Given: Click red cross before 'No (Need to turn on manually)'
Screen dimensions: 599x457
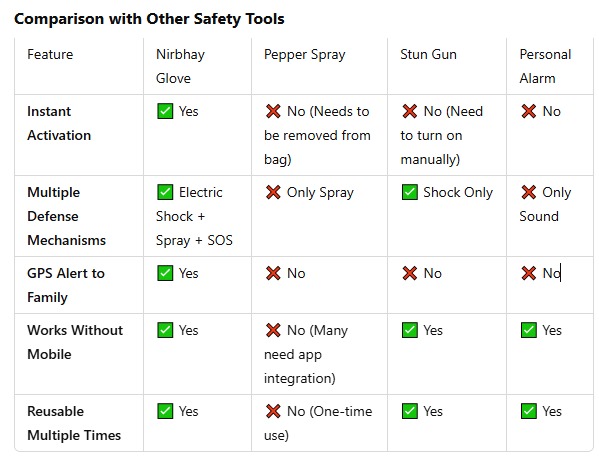Looking at the screenshot, I should [410, 111].
